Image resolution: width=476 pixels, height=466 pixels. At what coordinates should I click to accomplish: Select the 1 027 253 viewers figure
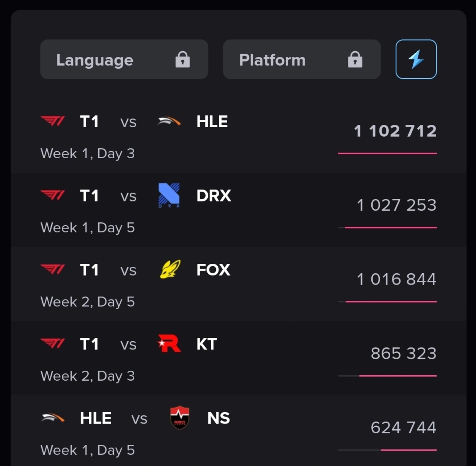point(396,205)
